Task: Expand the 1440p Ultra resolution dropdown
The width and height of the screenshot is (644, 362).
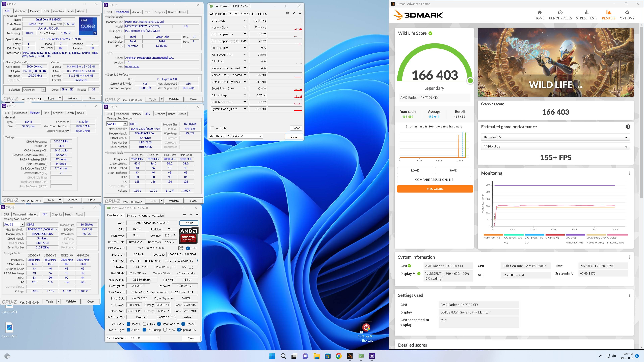Action: coord(555,146)
